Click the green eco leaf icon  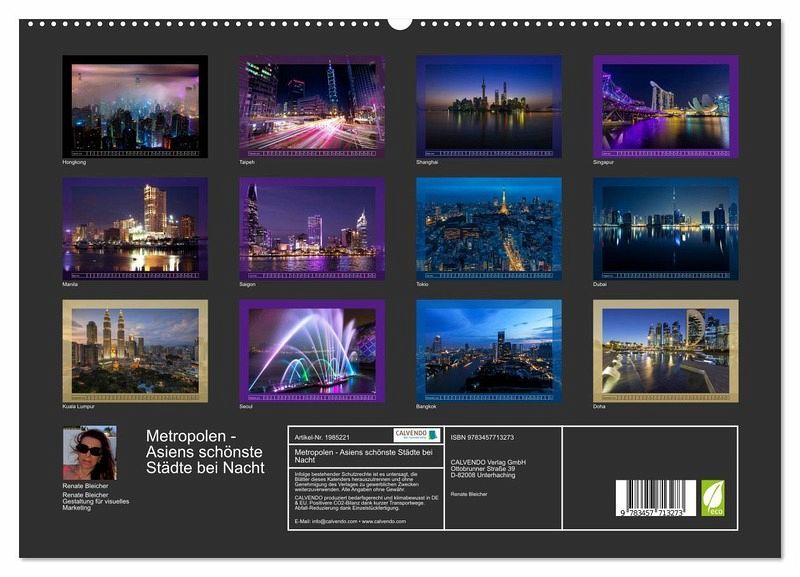[712, 497]
